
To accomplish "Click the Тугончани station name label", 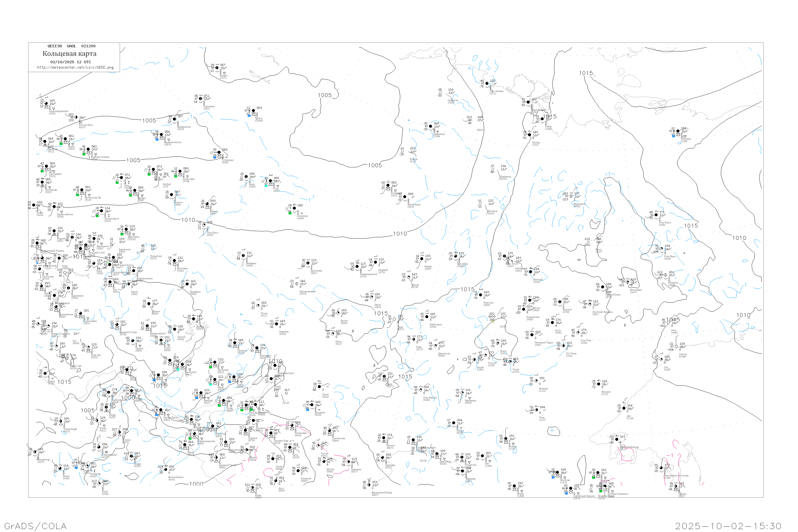I will pyautogui.click(x=227, y=160).
